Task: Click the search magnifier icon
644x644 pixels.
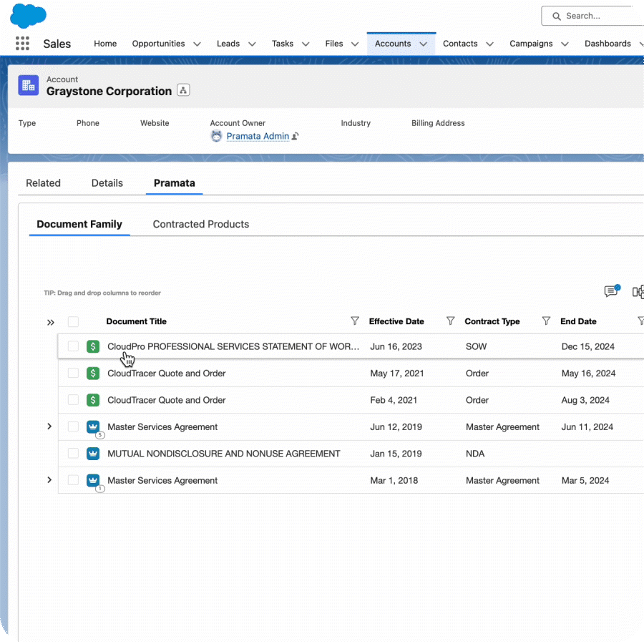Action: pyautogui.click(x=557, y=16)
